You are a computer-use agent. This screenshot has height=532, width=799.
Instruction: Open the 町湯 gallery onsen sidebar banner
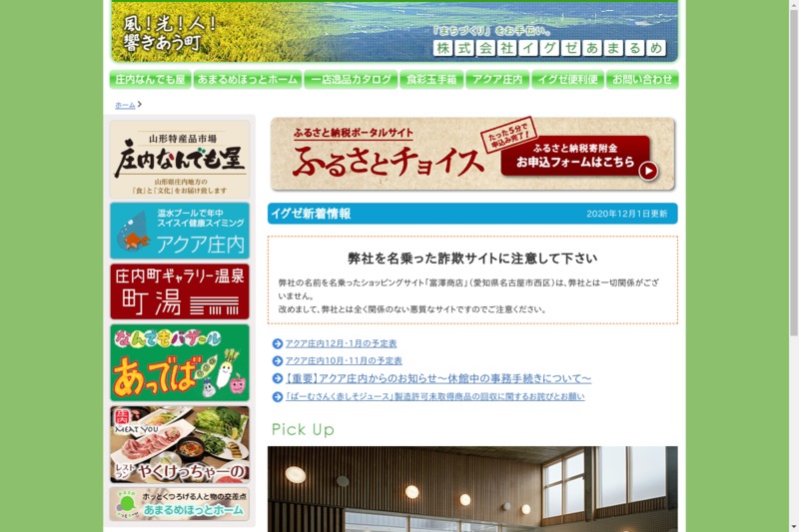(x=180, y=291)
